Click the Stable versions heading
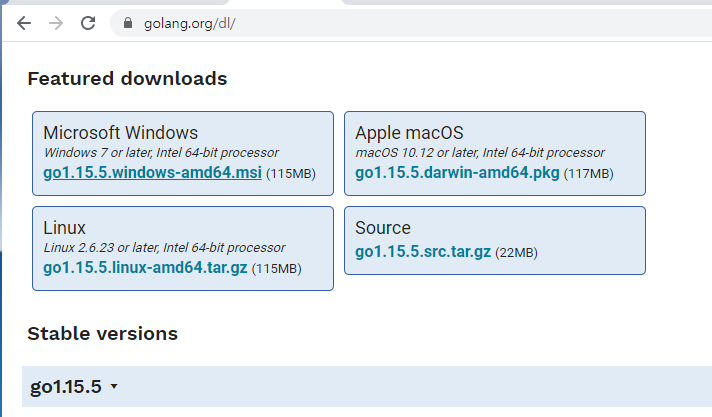This screenshot has height=417, width=712. tap(103, 333)
